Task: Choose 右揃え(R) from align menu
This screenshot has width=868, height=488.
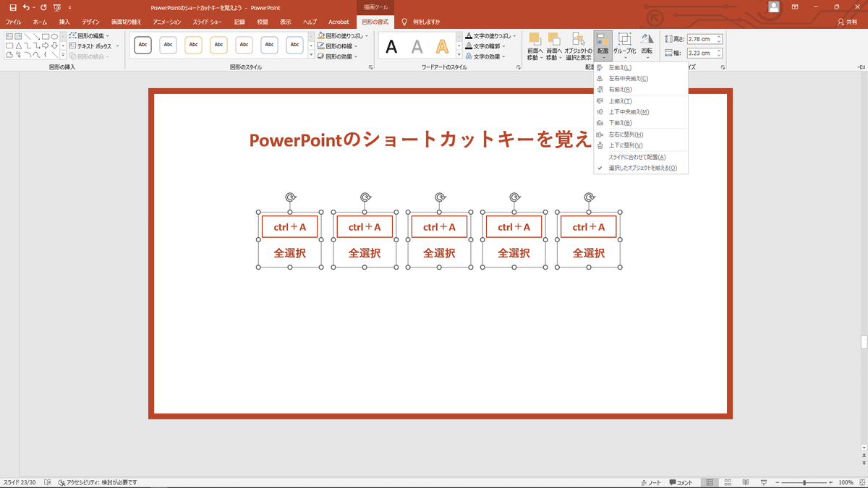Action: [x=640, y=89]
